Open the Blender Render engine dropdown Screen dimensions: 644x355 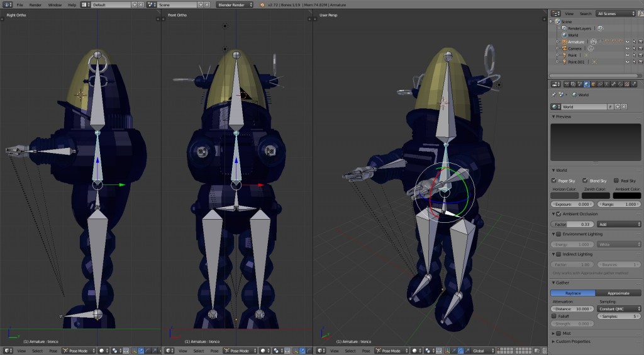pos(235,4)
